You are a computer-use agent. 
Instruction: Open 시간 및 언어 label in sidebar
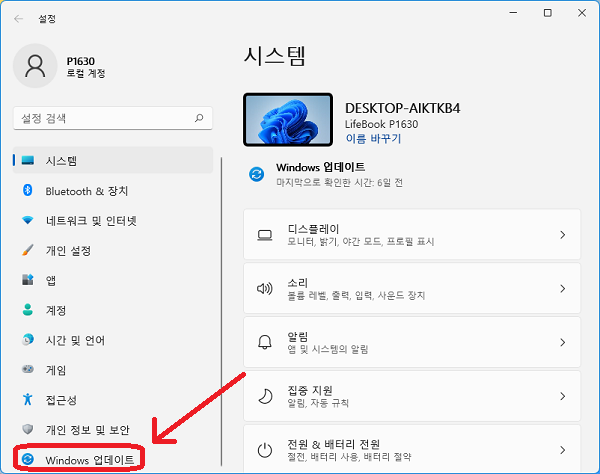pyautogui.click(x=75, y=340)
